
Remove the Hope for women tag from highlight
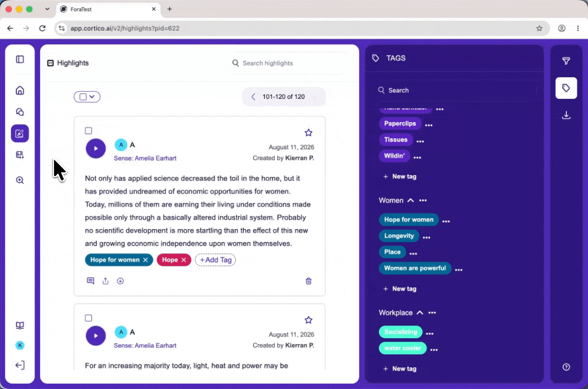click(x=145, y=260)
